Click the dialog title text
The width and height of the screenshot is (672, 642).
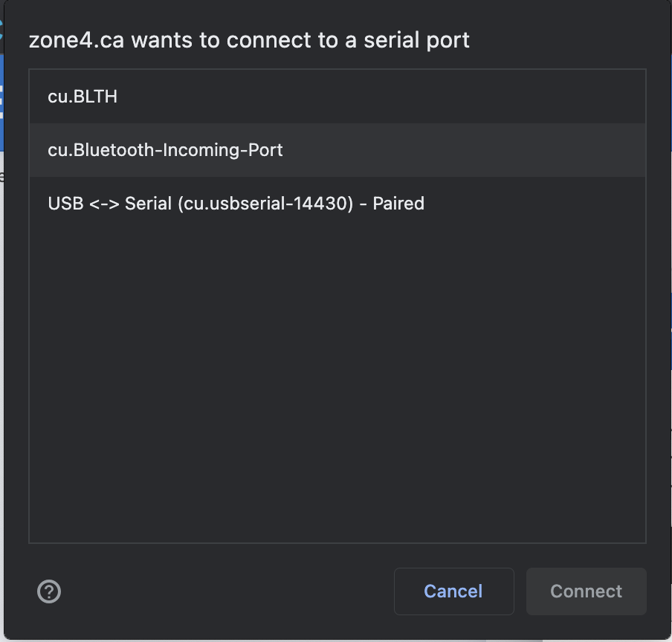point(249,40)
